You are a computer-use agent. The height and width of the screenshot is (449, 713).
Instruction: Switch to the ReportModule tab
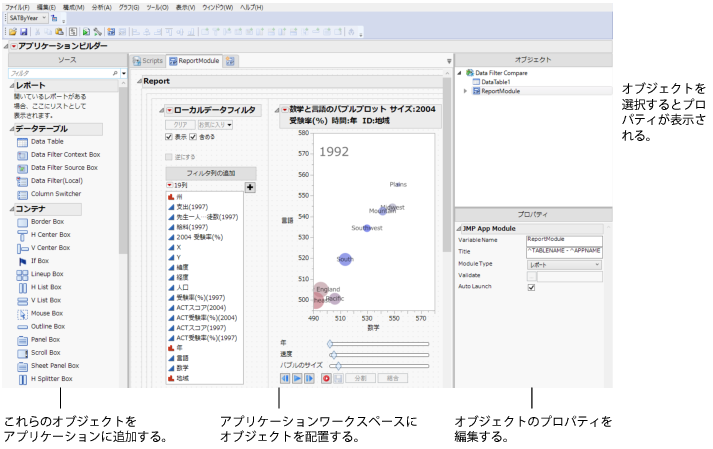194,61
